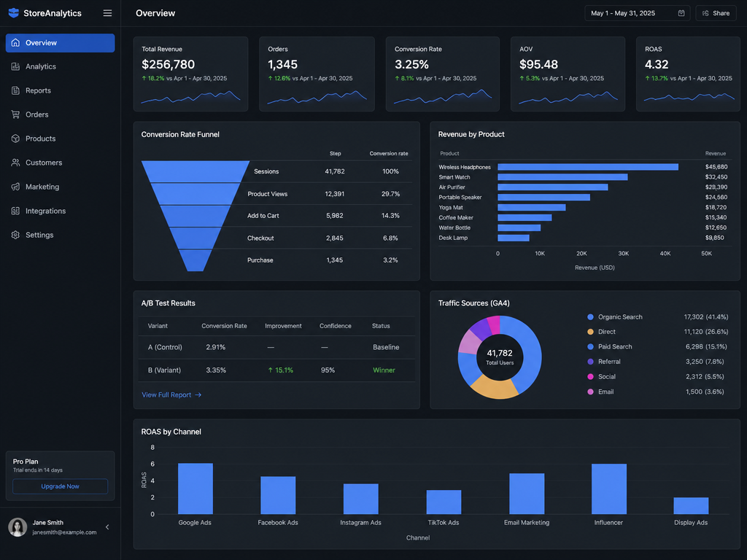Click the Orders cart icon
Viewport: 747px width, 560px height.
[x=16, y=114]
